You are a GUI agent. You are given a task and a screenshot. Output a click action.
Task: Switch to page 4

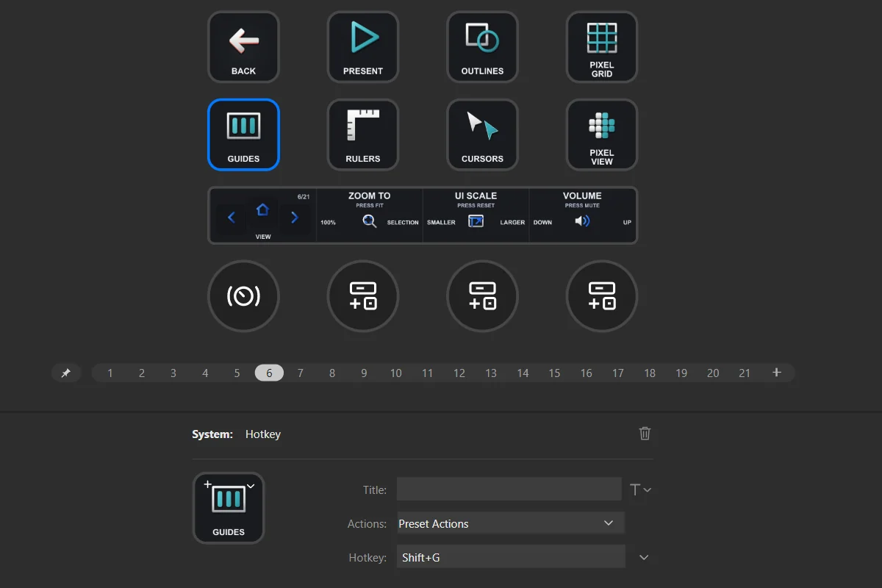tap(205, 373)
